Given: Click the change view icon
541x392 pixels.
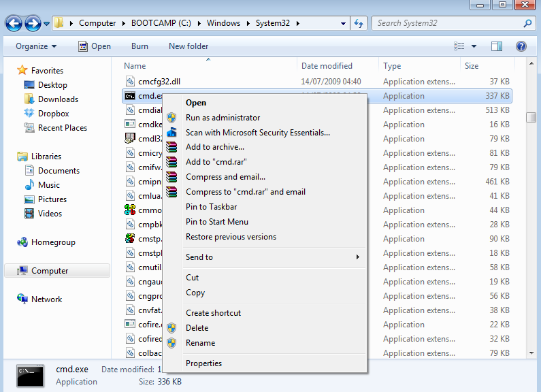Looking at the screenshot, I should (x=459, y=46).
